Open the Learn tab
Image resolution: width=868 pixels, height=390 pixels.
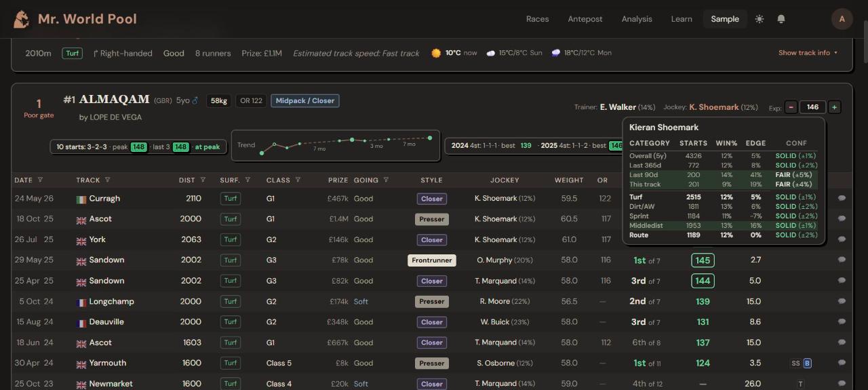pyautogui.click(x=682, y=19)
